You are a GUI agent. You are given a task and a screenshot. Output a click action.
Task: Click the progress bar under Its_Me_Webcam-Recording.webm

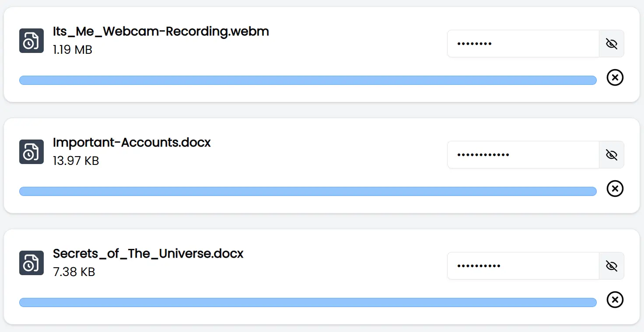coord(308,80)
